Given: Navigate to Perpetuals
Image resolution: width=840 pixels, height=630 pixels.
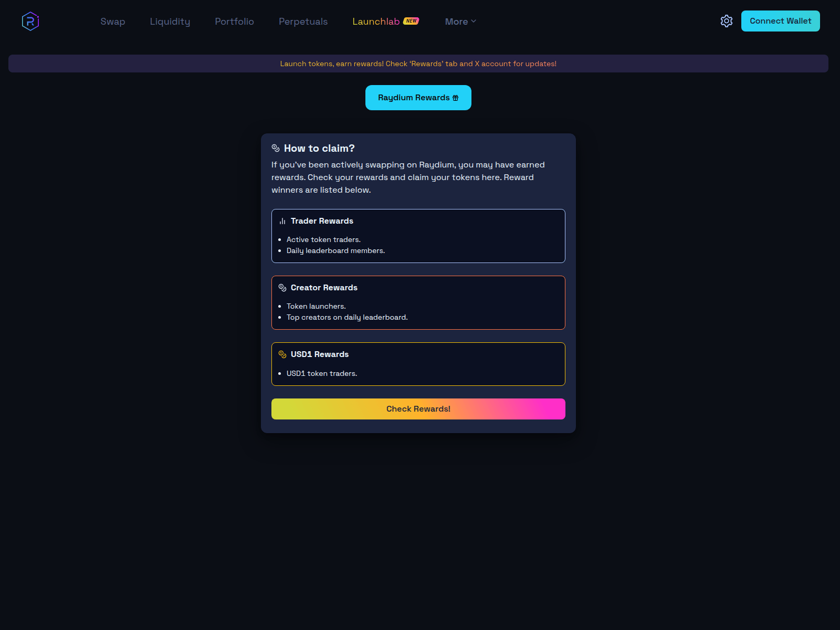Looking at the screenshot, I should tap(303, 22).
